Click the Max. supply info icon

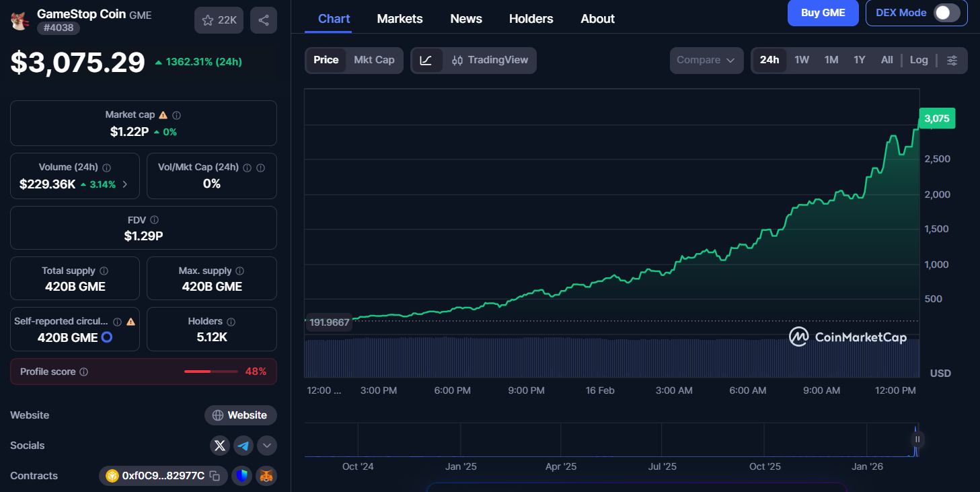click(x=240, y=271)
